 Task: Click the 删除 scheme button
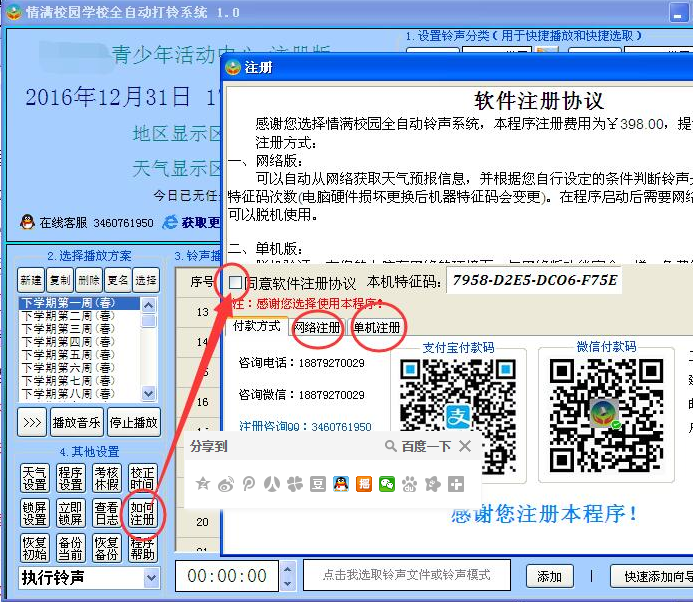point(89,280)
